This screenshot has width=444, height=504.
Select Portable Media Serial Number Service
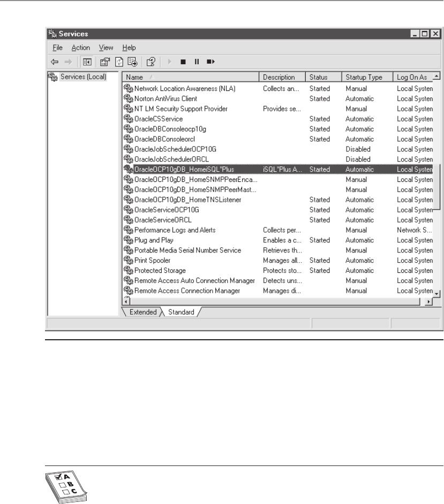coord(187,250)
